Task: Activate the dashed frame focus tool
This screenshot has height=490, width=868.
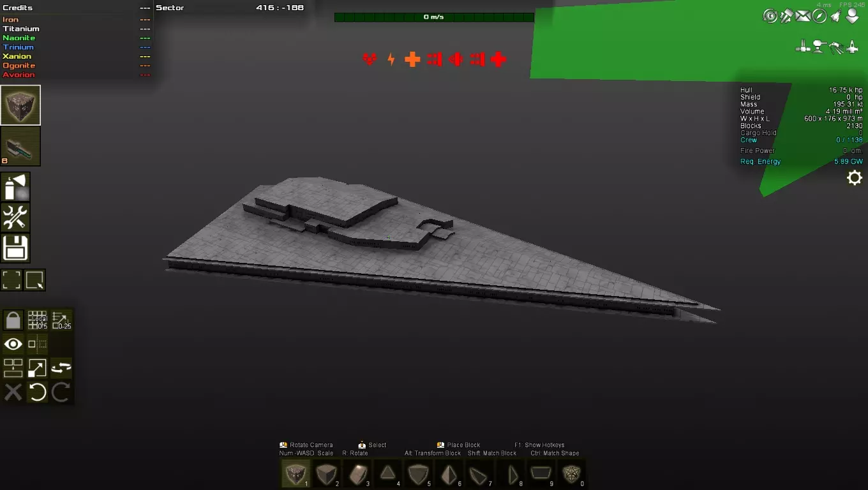Action: pyautogui.click(x=11, y=280)
